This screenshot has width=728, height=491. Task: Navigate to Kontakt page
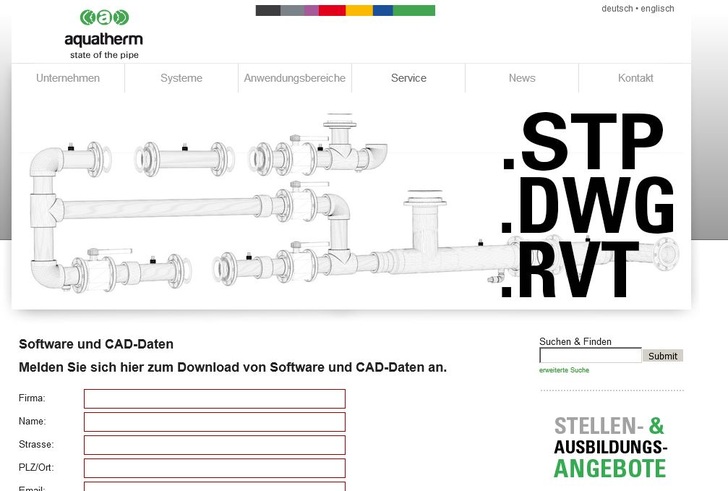pos(635,78)
